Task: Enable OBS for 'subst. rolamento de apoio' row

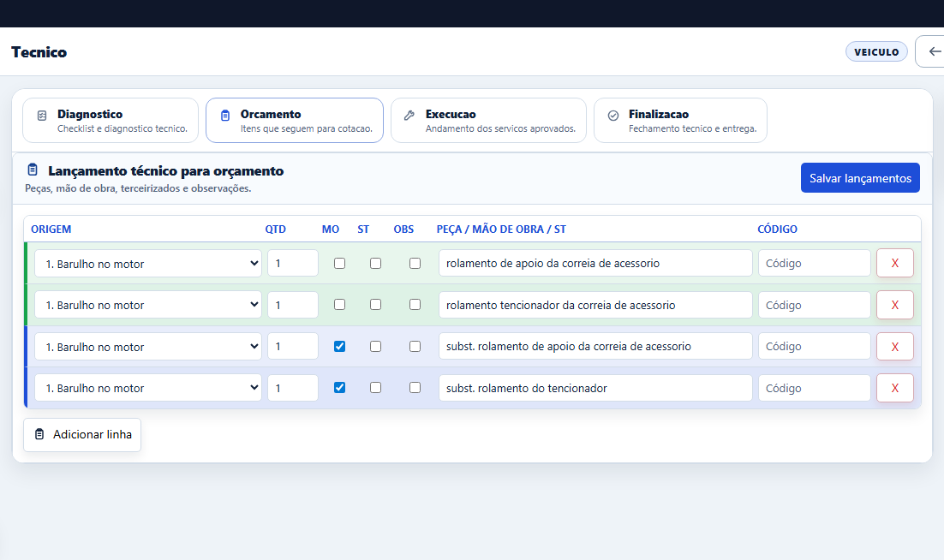Action: coord(415,347)
